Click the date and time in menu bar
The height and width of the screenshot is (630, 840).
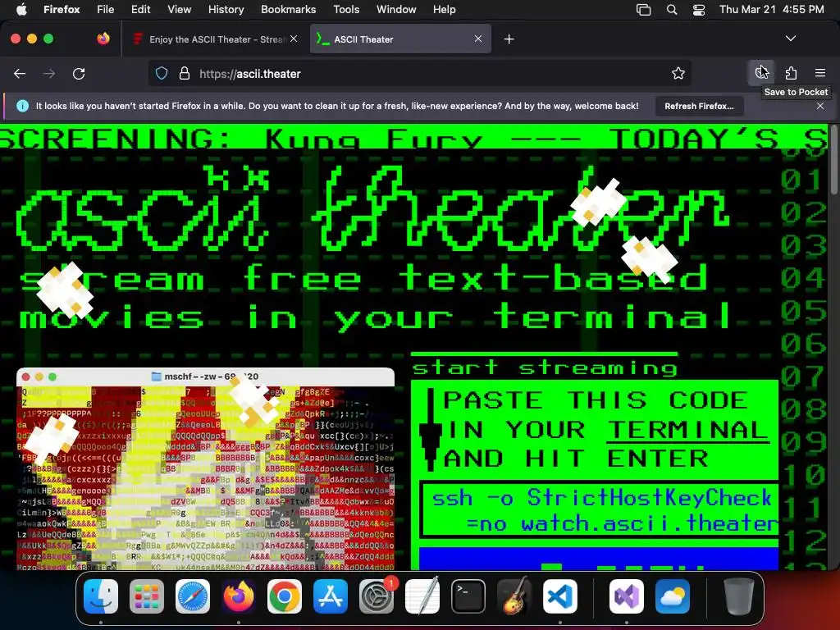(771, 9)
